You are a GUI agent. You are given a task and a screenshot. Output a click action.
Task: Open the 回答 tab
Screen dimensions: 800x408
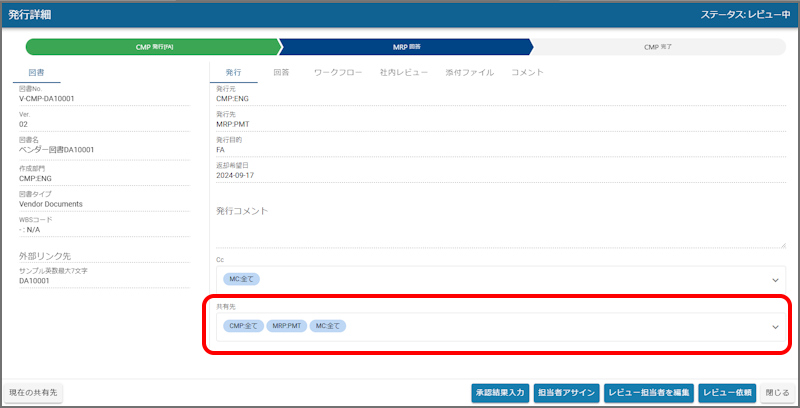click(x=282, y=73)
